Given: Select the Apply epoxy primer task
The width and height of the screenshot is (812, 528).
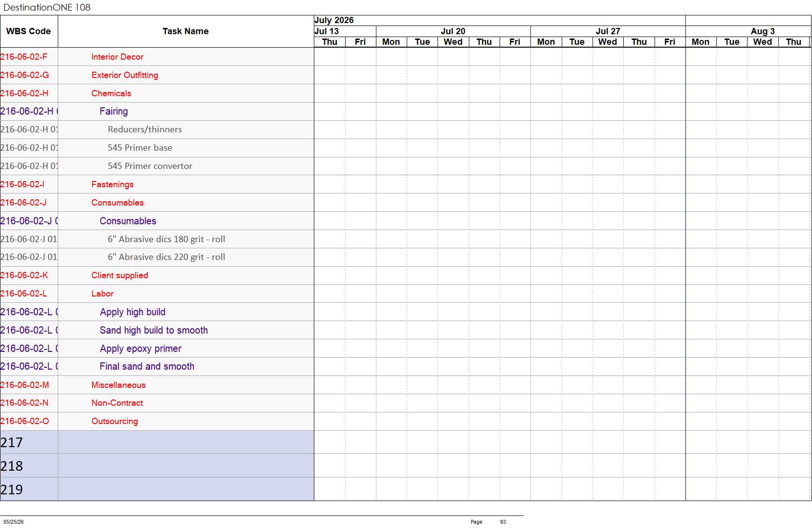Looking at the screenshot, I should point(141,348).
